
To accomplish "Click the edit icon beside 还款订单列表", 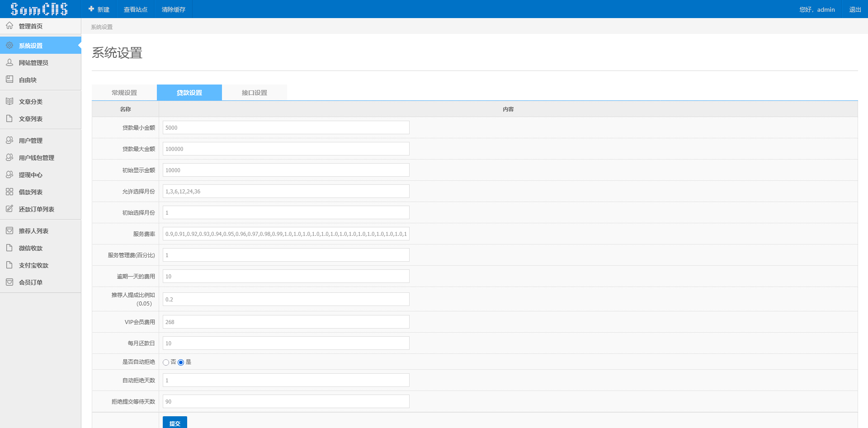I will point(9,209).
